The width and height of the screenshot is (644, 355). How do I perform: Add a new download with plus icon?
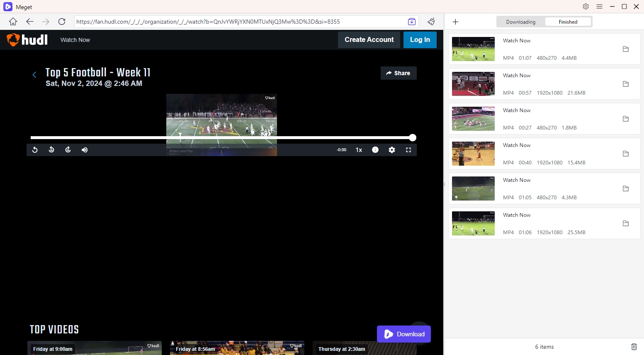pos(455,22)
